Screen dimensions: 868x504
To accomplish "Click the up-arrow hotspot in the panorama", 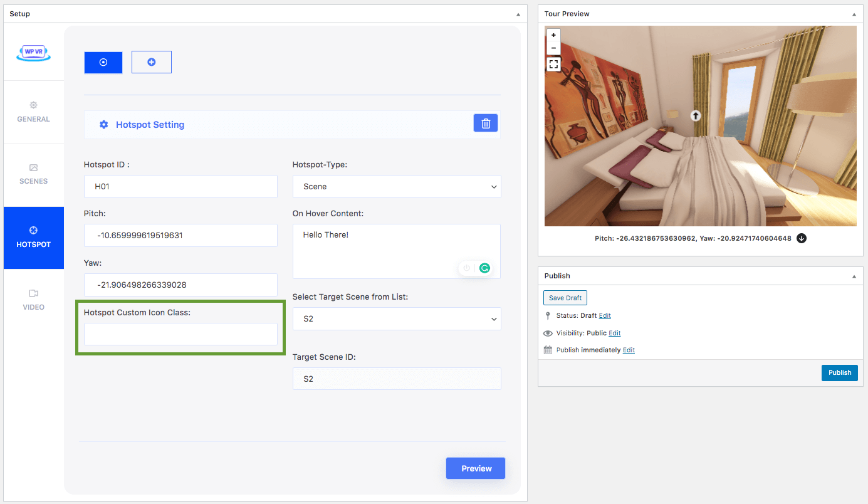I will 695,115.
